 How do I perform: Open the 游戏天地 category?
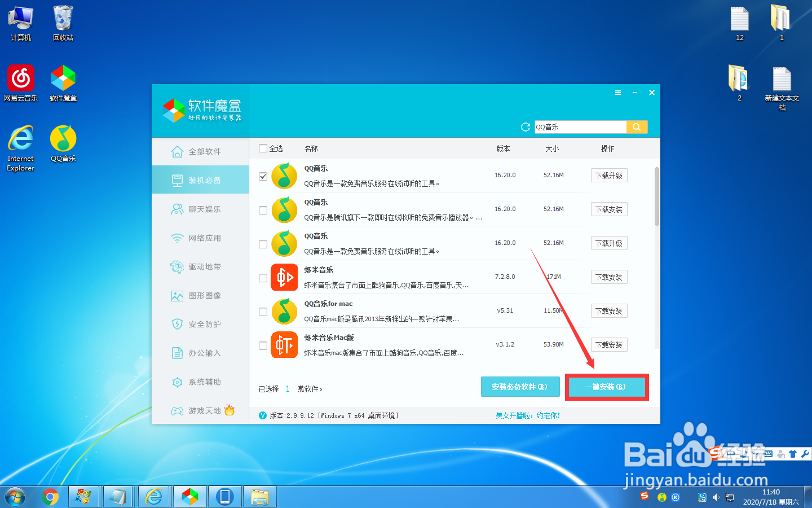click(200, 410)
